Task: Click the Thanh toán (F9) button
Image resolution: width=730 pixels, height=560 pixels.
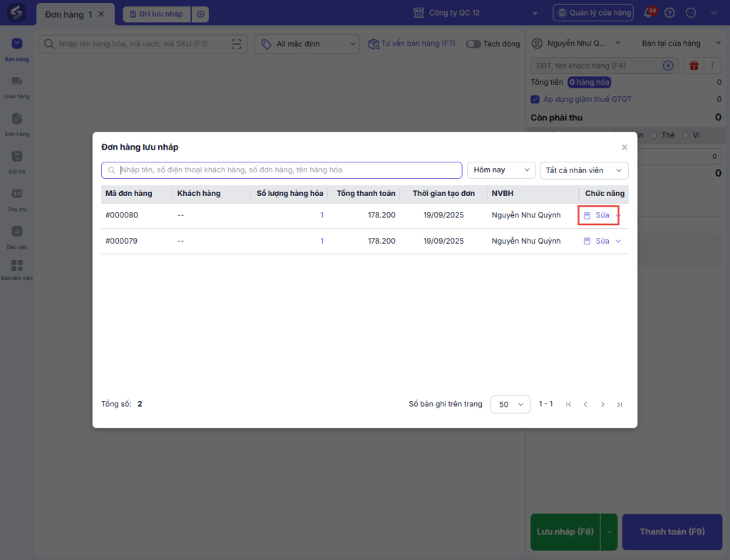Action: pyautogui.click(x=672, y=532)
